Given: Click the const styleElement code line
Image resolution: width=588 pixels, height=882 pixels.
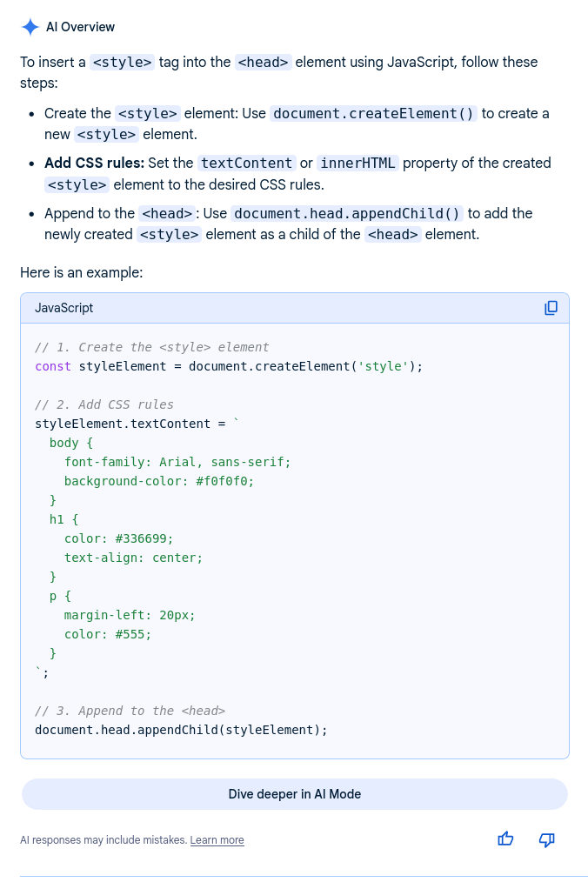Looking at the screenshot, I should click(228, 366).
